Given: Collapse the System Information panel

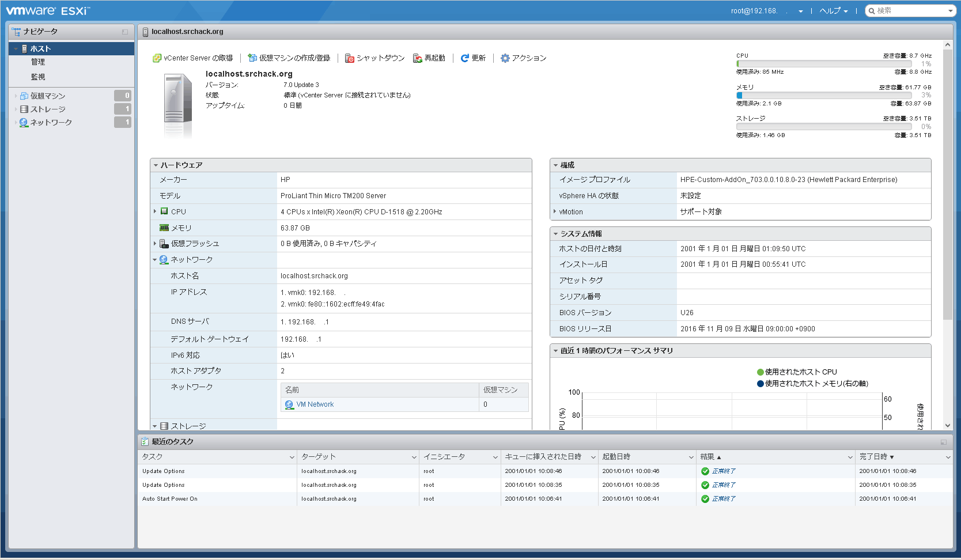Looking at the screenshot, I should pyautogui.click(x=555, y=234).
